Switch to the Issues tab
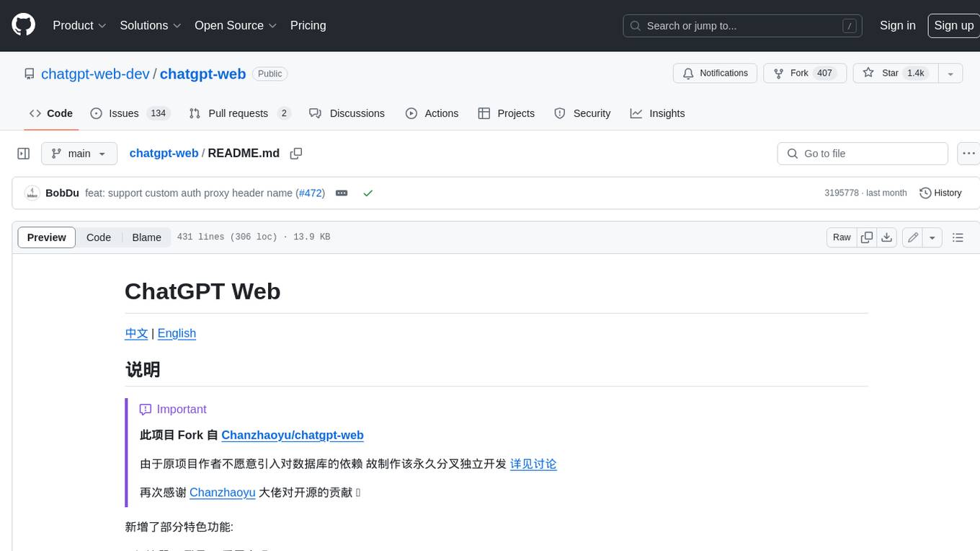Image resolution: width=980 pixels, height=551 pixels. click(130, 113)
